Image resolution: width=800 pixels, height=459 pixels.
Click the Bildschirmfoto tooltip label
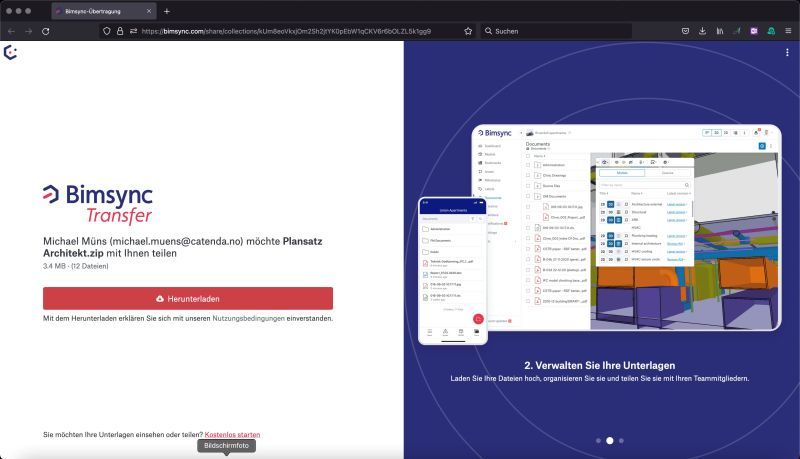click(x=227, y=446)
